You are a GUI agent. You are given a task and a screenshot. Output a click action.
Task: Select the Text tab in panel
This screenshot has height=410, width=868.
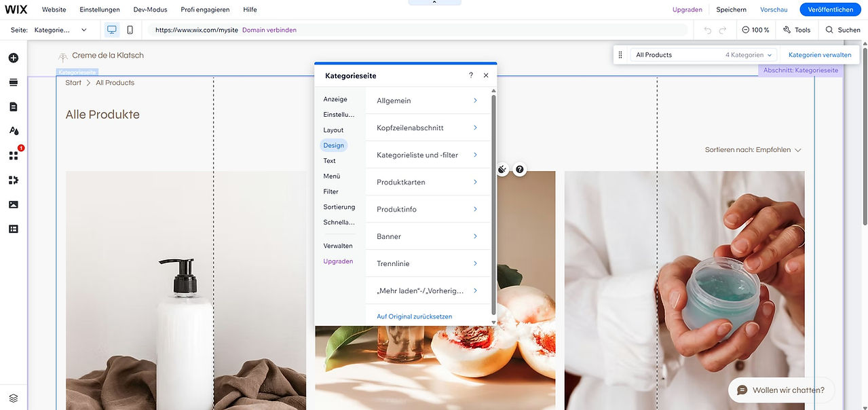(330, 161)
